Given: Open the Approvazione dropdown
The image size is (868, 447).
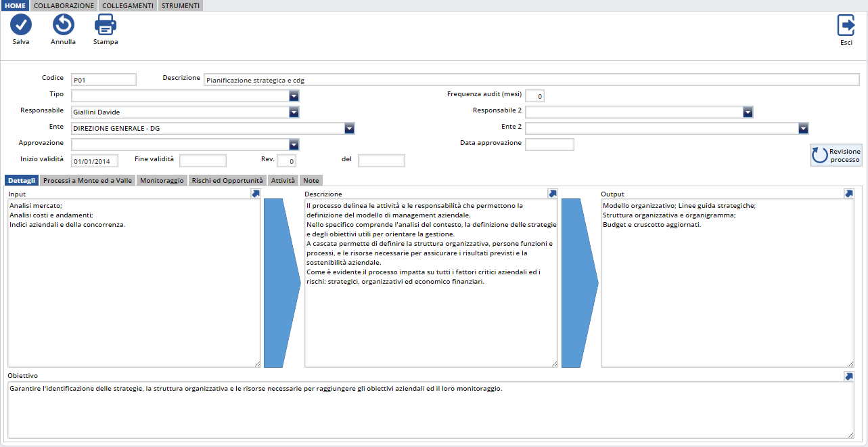Looking at the screenshot, I should [294, 144].
